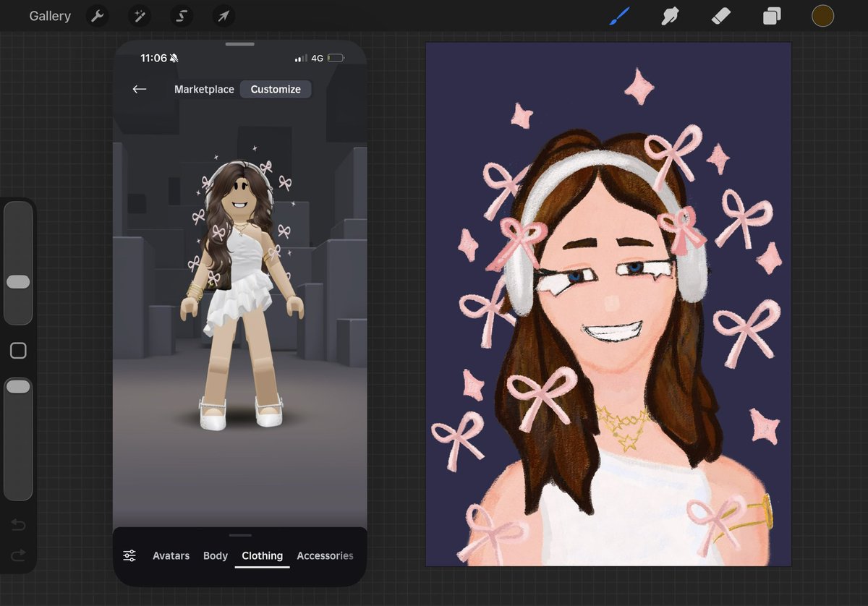Select the Eraser tool
Screen dimensions: 868x606
[721, 16]
